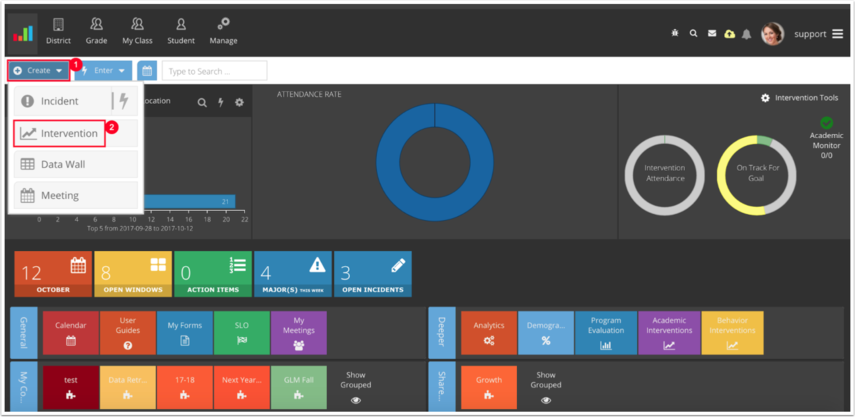Open the My Meetings tile
Viewport: 855px width, 417px height.
click(299, 333)
